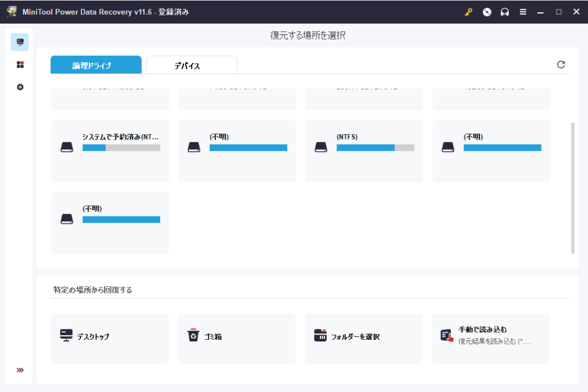Open the bootable media disc icon

(487, 12)
